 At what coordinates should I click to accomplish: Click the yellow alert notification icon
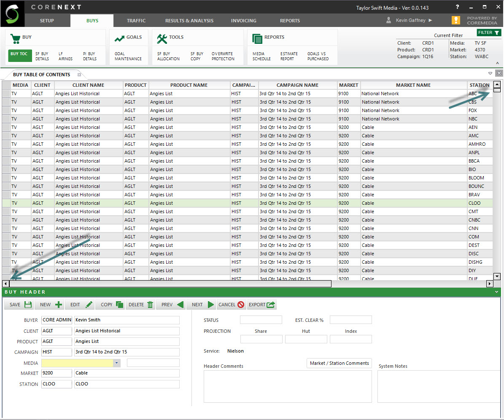click(455, 20)
